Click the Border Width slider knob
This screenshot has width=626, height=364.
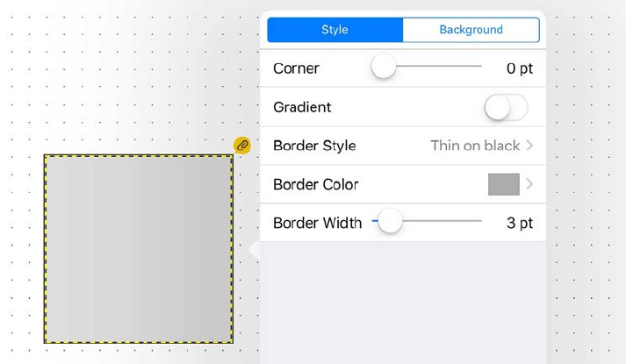(389, 223)
